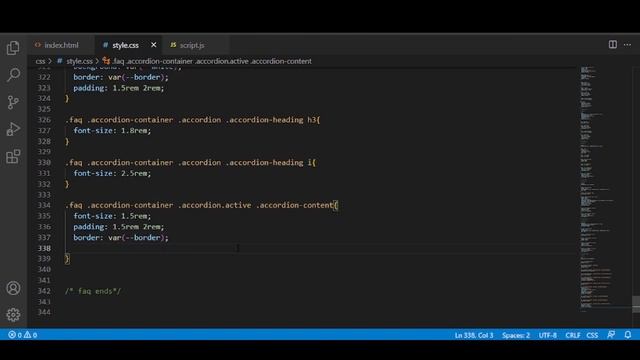Viewport: 640px width, 360px height.
Task: Click 'padding: 1.5rem 2rem;' on line 336
Action: coord(118,227)
